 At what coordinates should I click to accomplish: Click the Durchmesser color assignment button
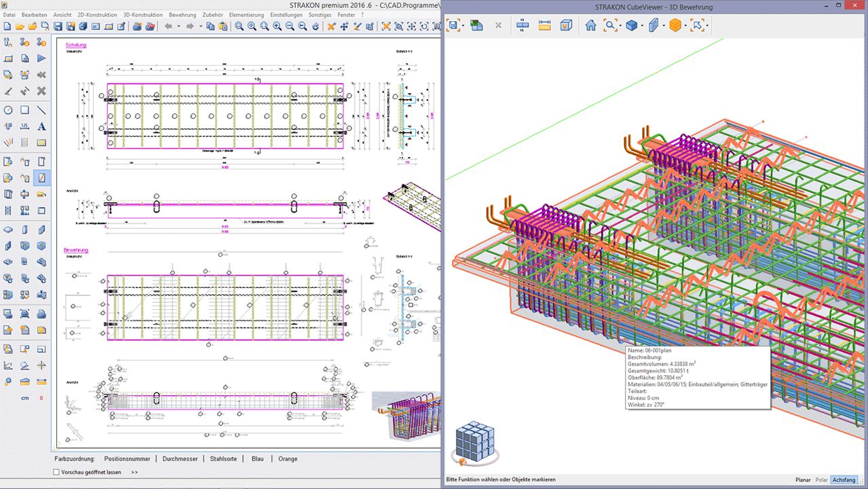point(180,459)
